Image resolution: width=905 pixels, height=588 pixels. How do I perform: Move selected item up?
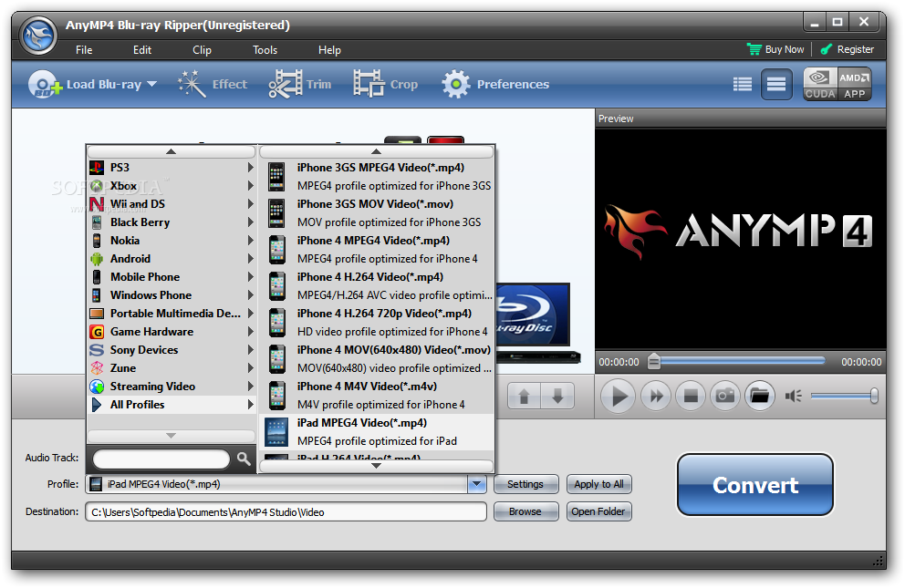click(x=524, y=396)
